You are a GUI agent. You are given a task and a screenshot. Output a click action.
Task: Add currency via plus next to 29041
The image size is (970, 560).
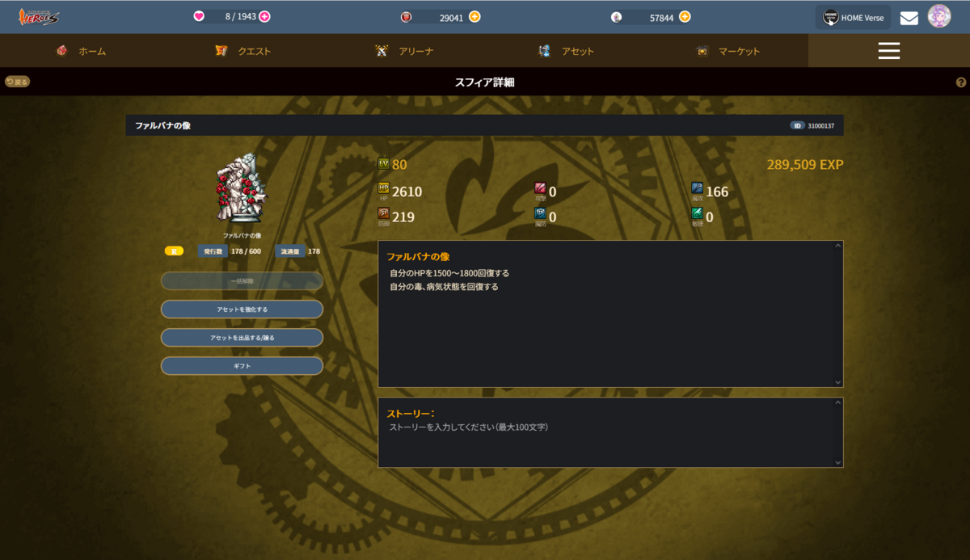(474, 16)
